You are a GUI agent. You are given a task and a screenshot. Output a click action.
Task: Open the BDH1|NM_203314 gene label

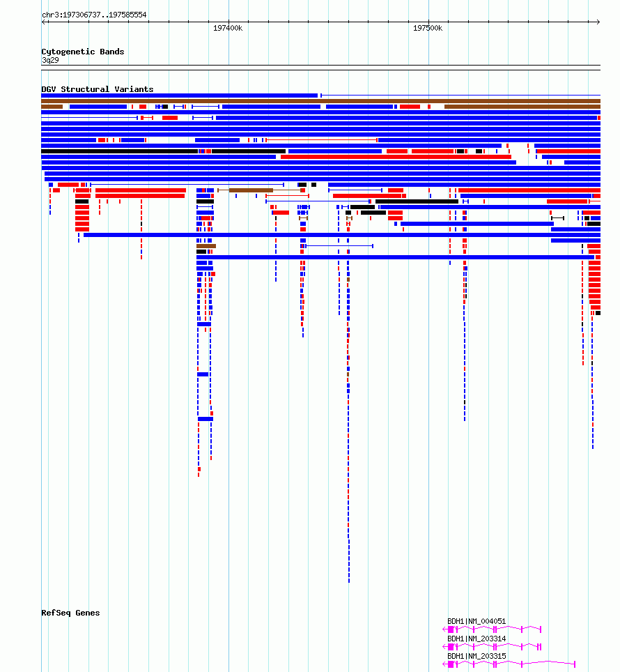click(476, 639)
